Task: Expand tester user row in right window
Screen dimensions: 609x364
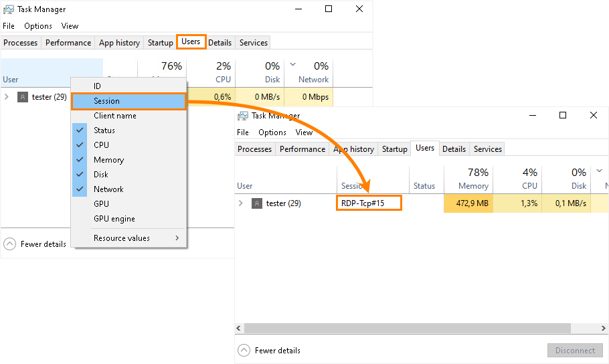Action: point(241,203)
